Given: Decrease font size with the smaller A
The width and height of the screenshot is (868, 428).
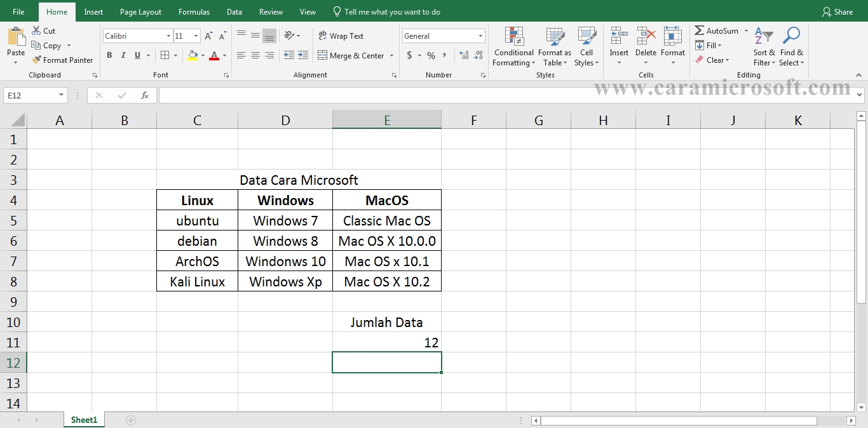Looking at the screenshot, I should (223, 36).
